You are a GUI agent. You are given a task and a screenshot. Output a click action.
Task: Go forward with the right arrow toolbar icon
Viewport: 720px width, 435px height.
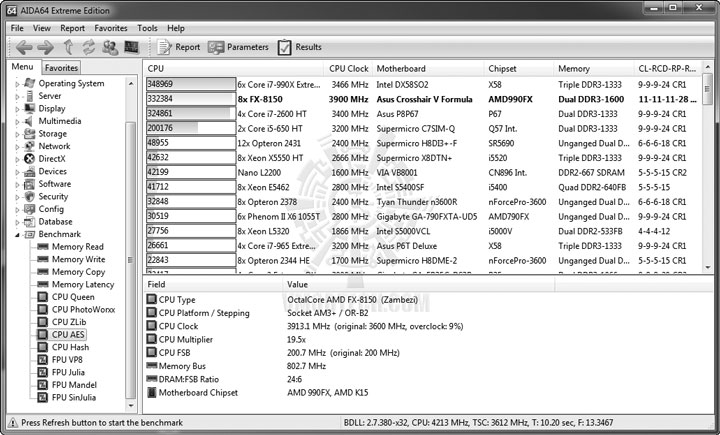point(45,47)
